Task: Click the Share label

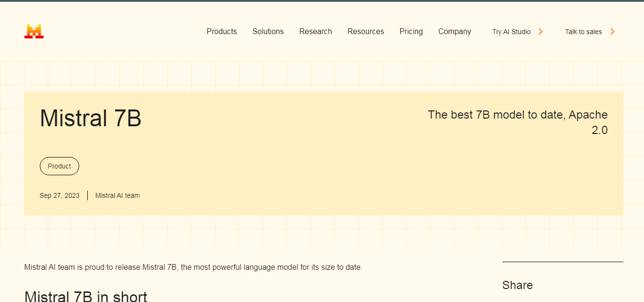Action: (517, 285)
